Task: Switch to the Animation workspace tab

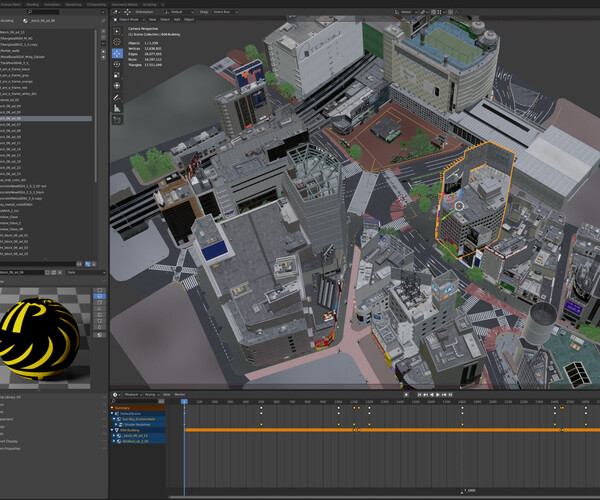Action: point(52,5)
